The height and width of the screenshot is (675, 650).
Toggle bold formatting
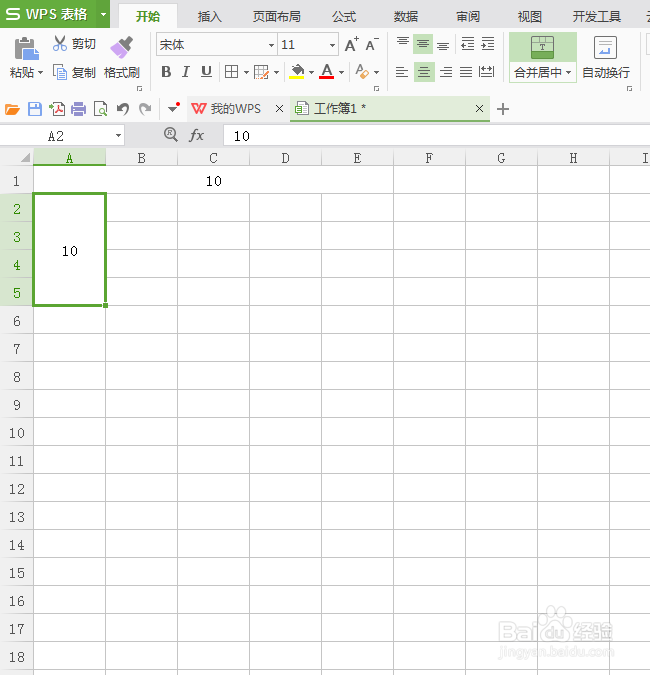[166, 72]
